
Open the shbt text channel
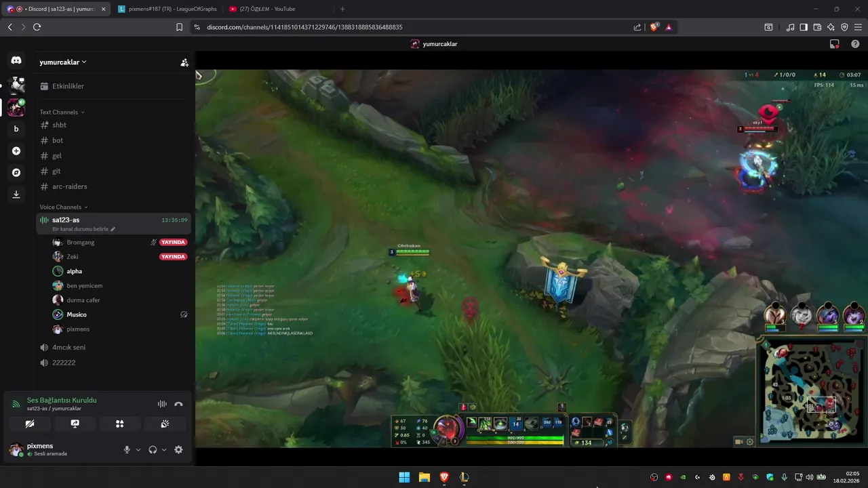tap(113, 125)
